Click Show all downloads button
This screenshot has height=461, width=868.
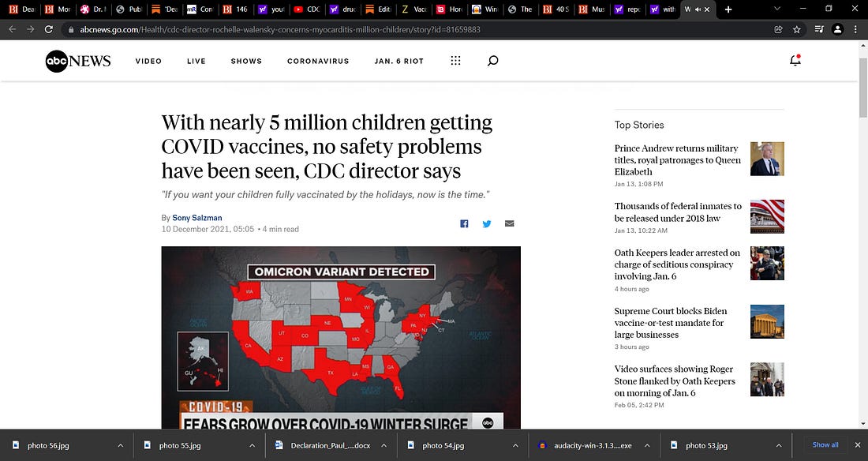coord(825,445)
